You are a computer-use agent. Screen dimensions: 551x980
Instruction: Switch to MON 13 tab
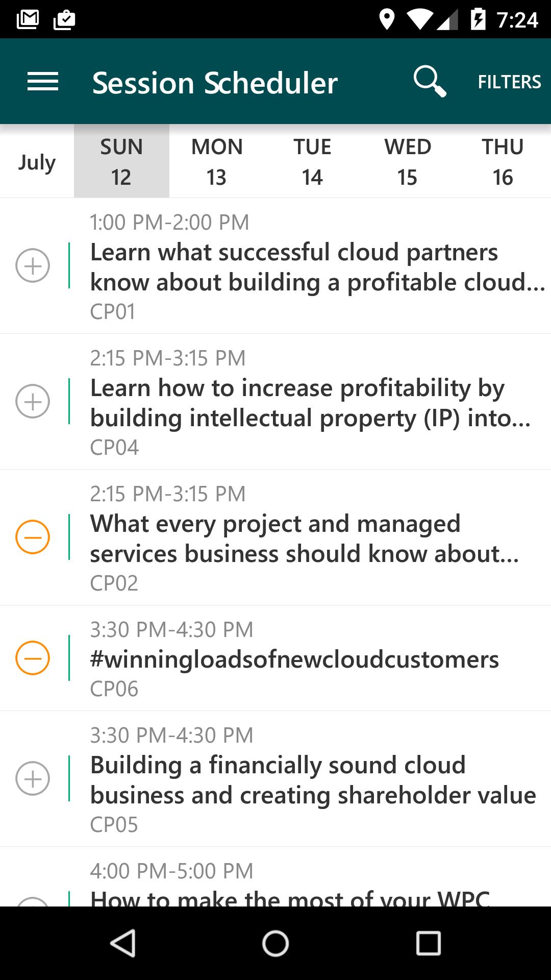(x=217, y=161)
